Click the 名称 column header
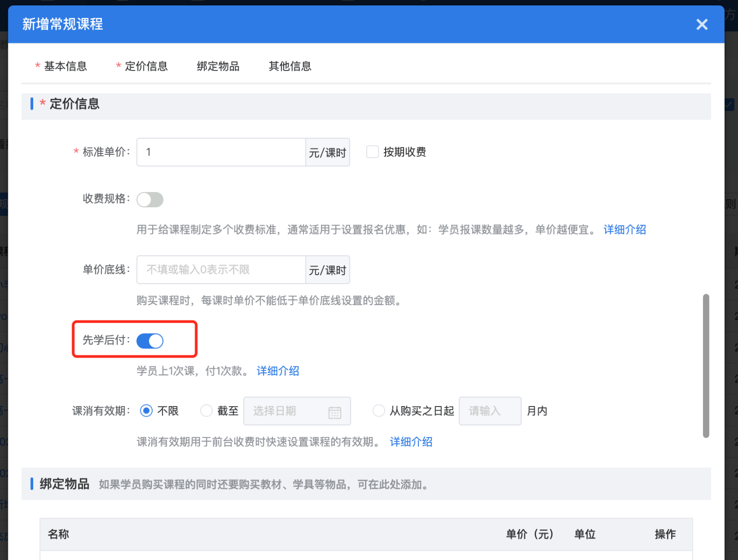Viewport: 738px width, 560px height. point(59,534)
